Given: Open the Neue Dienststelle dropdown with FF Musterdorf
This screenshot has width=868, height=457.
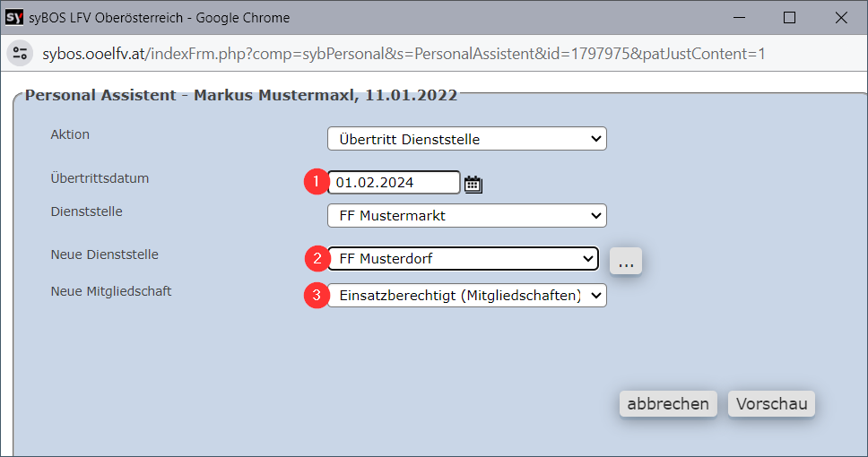Looking at the screenshot, I should tap(464, 258).
